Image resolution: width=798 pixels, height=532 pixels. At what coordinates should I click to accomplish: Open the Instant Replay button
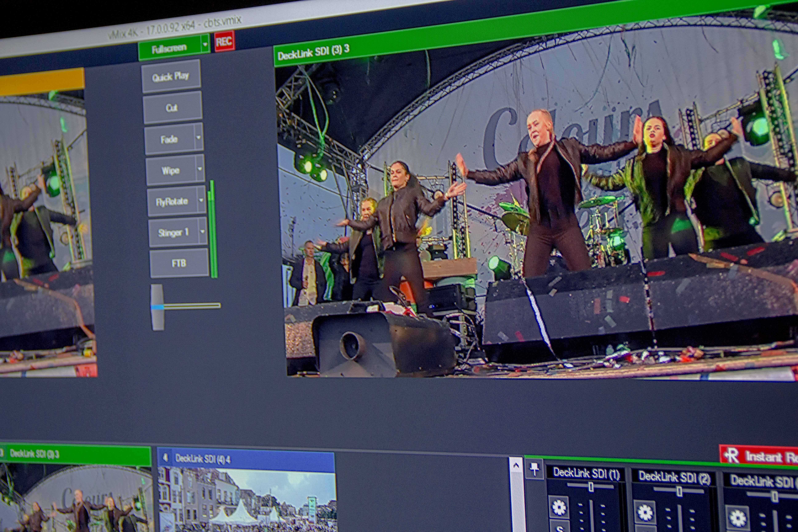point(759,456)
